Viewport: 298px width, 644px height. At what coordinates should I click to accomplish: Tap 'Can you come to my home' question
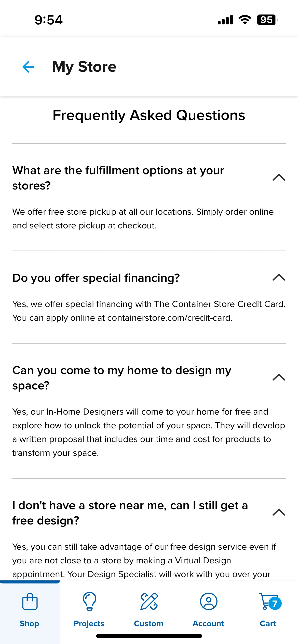pyautogui.click(x=122, y=378)
